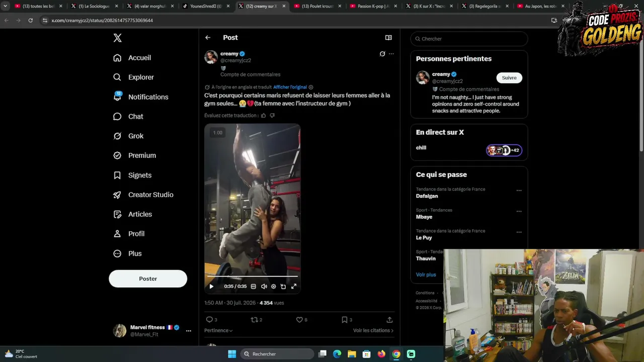Open options for Mbaye trend
The height and width of the screenshot is (362, 644).
coord(519,211)
